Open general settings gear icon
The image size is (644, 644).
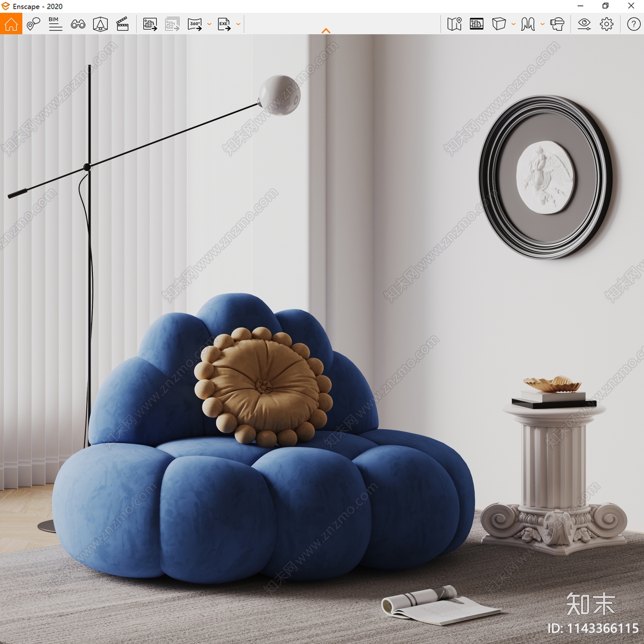(607, 24)
